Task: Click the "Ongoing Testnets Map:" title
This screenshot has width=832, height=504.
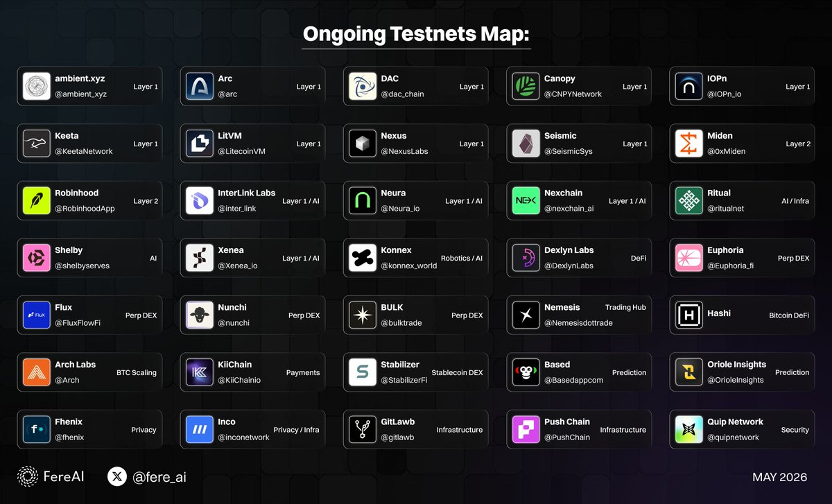Action: click(417, 34)
